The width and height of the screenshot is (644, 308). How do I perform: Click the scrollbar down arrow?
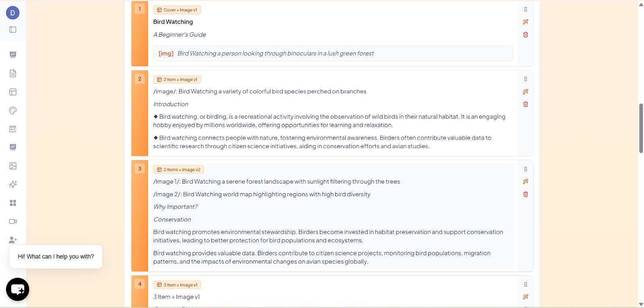(x=641, y=304)
